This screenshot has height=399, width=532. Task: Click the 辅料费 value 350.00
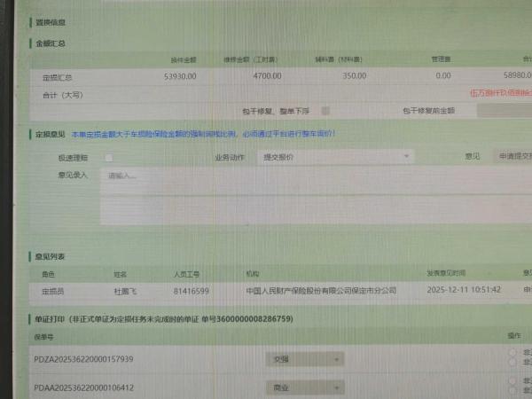coord(354,76)
